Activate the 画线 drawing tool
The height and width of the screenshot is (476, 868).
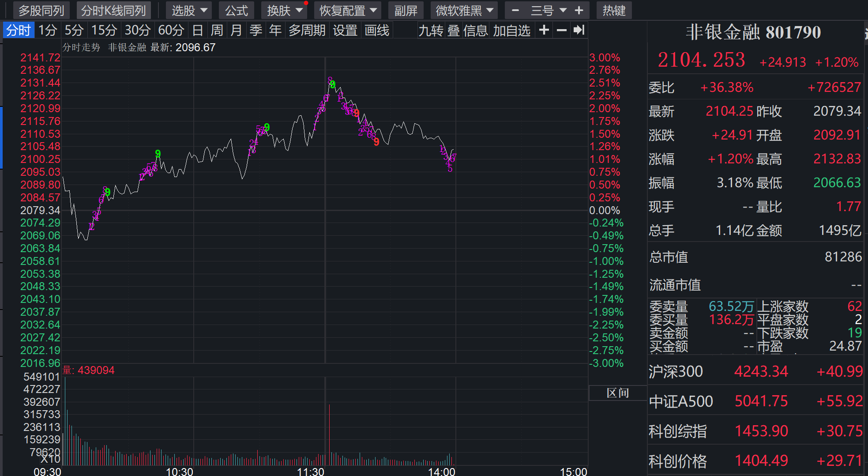point(377,30)
